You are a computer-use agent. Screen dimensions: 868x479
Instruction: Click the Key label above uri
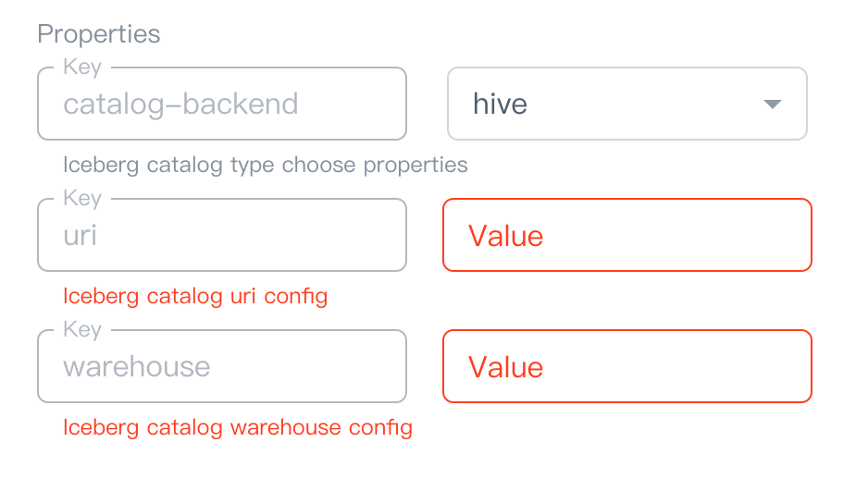tap(82, 199)
